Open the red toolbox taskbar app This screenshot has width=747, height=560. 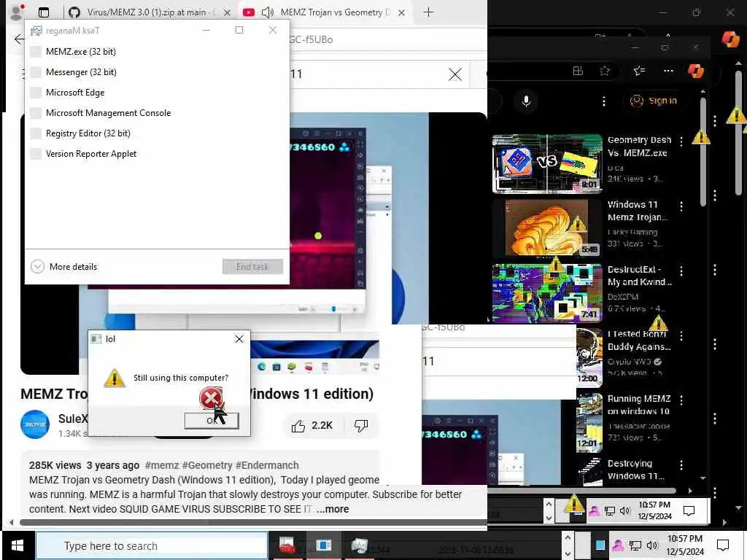point(287,545)
